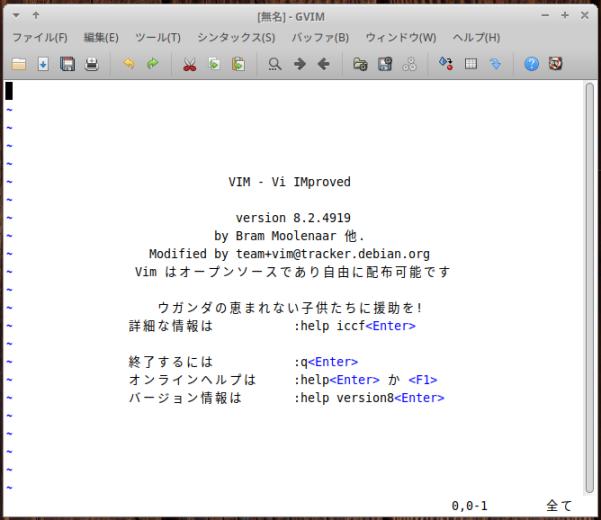Click the 'Vim はオープンソースであり自由に配布可能です' line
Viewport: 601px width, 520px height.
(292, 272)
